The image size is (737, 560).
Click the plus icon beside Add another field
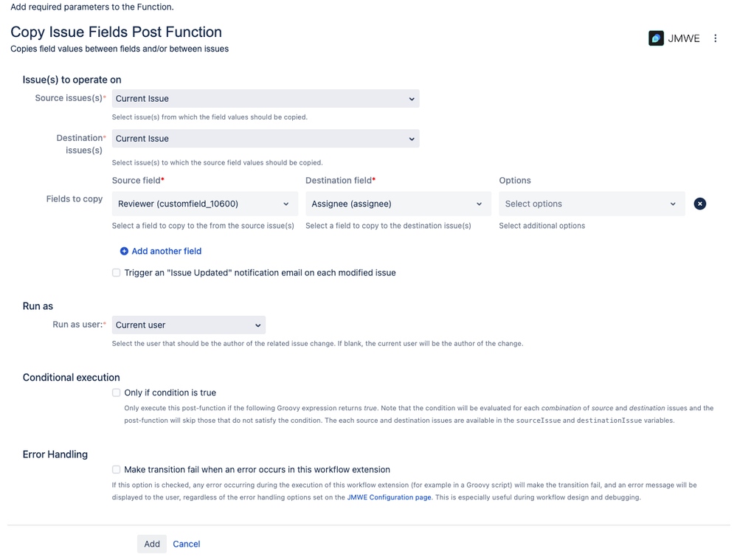click(x=124, y=251)
